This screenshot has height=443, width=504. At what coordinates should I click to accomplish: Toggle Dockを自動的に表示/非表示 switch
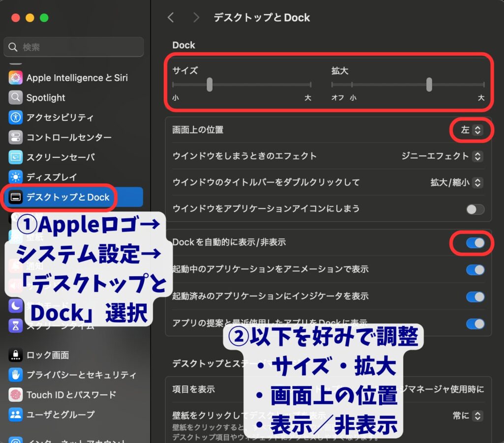coord(475,243)
